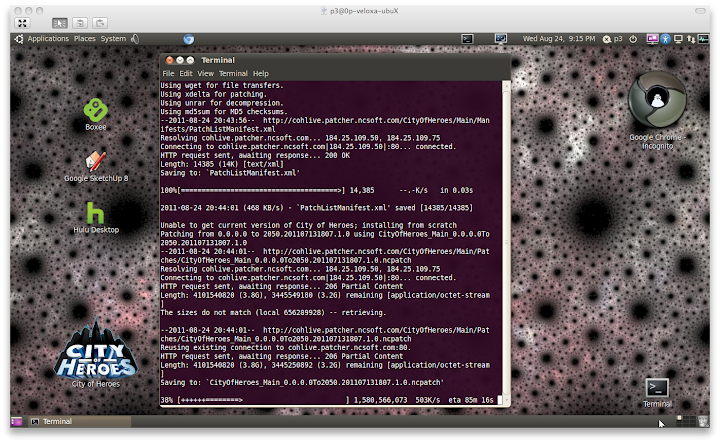Open Google Chrome Incognito desktop icon
The width and height of the screenshot is (720, 443).
click(657, 110)
